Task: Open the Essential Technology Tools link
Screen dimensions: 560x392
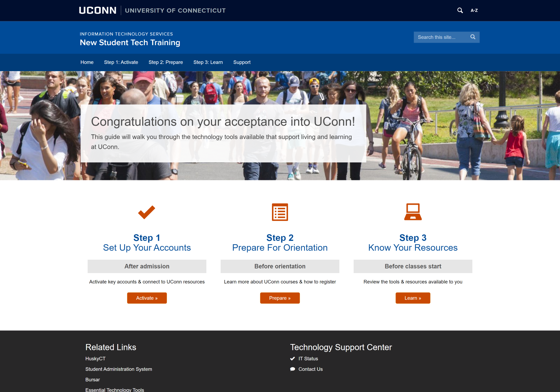Action: tap(115, 390)
